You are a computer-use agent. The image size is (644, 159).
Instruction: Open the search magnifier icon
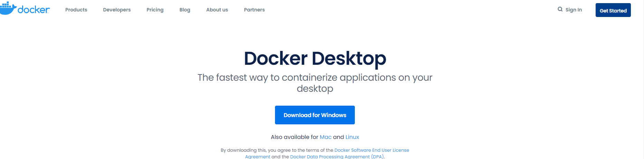(x=560, y=9)
